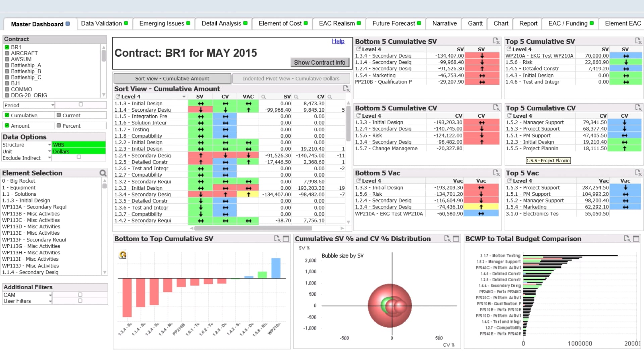Toggle the Percent display option
The width and height of the screenshot is (644, 362).
click(x=59, y=126)
